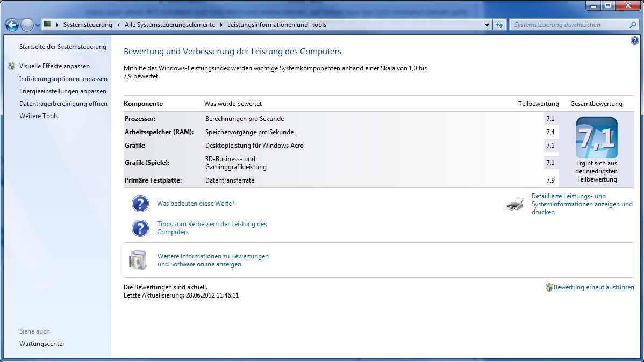Open Energieeinstellungen anpassen
The image size is (644, 362).
click(63, 91)
